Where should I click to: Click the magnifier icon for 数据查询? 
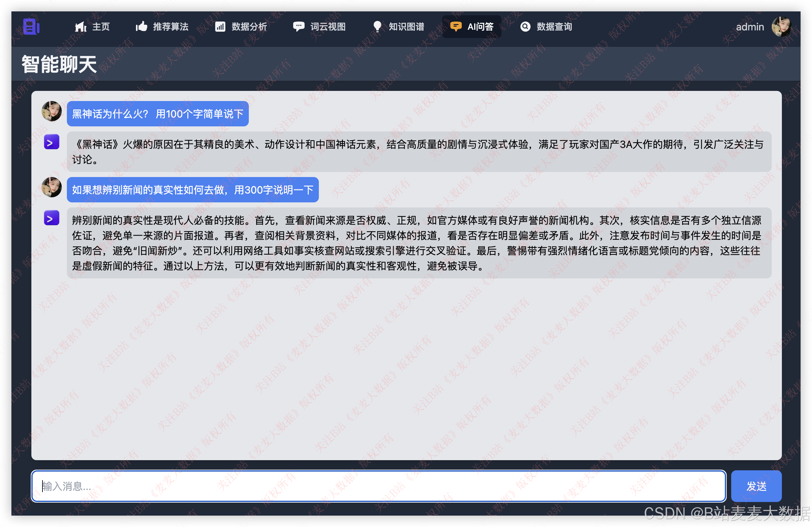(x=525, y=27)
